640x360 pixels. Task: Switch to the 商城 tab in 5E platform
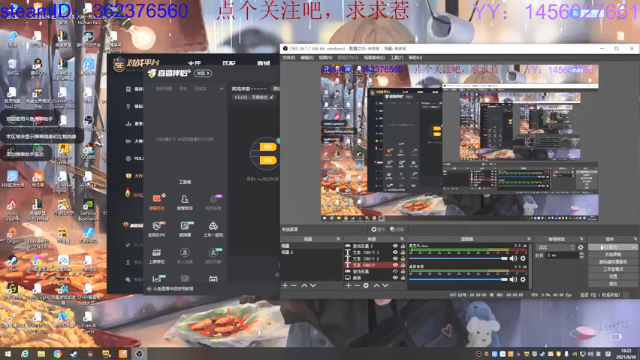point(264,63)
